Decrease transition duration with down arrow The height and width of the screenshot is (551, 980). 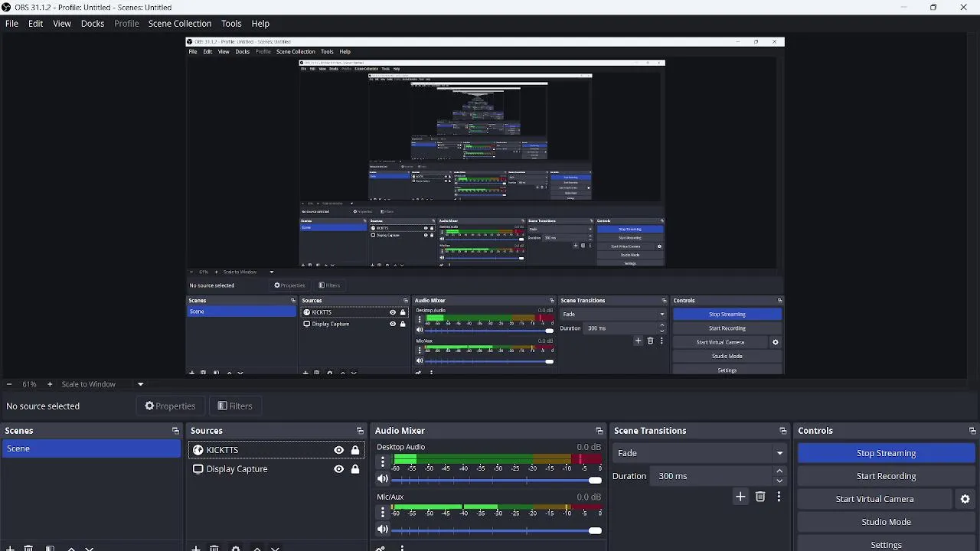click(x=779, y=481)
